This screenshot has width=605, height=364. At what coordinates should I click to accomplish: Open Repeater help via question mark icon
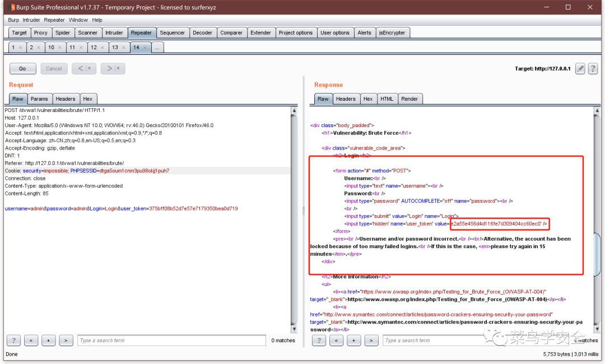point(593,68)
